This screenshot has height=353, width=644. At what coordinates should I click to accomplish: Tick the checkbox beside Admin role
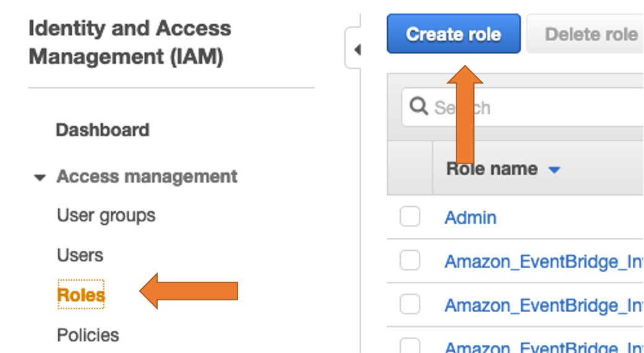pyautogui.click(x=410, y=216)
